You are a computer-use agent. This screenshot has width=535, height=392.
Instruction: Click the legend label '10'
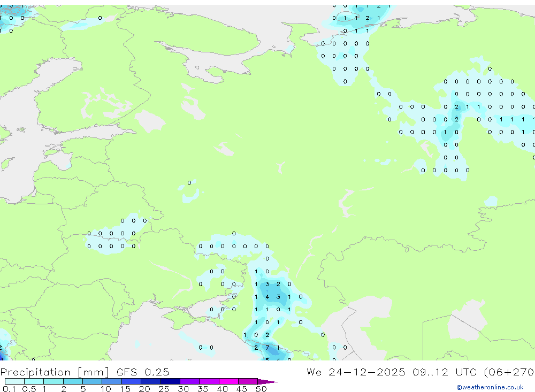coord(106,389)
